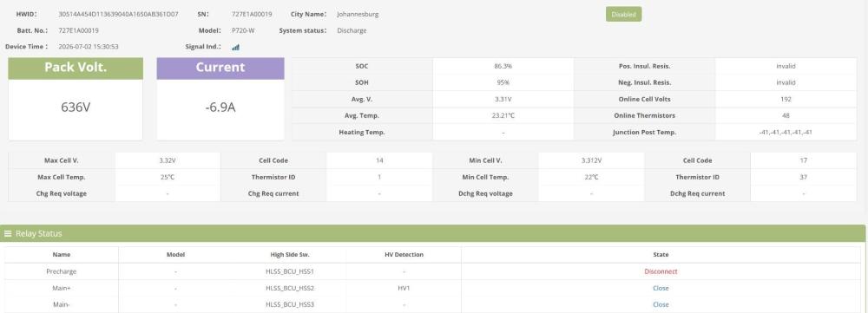
Task: Click the SOC value 86.3%
Action: (503, 66)
